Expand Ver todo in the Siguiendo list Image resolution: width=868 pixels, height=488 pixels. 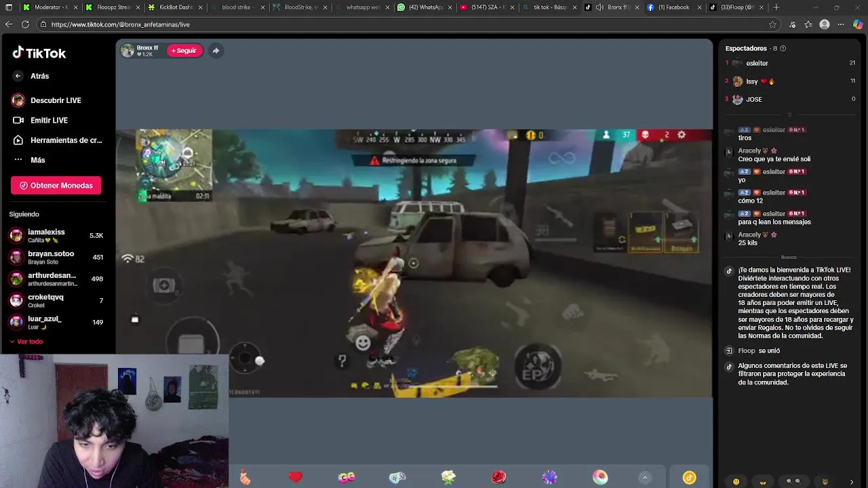tap(26, 342)
